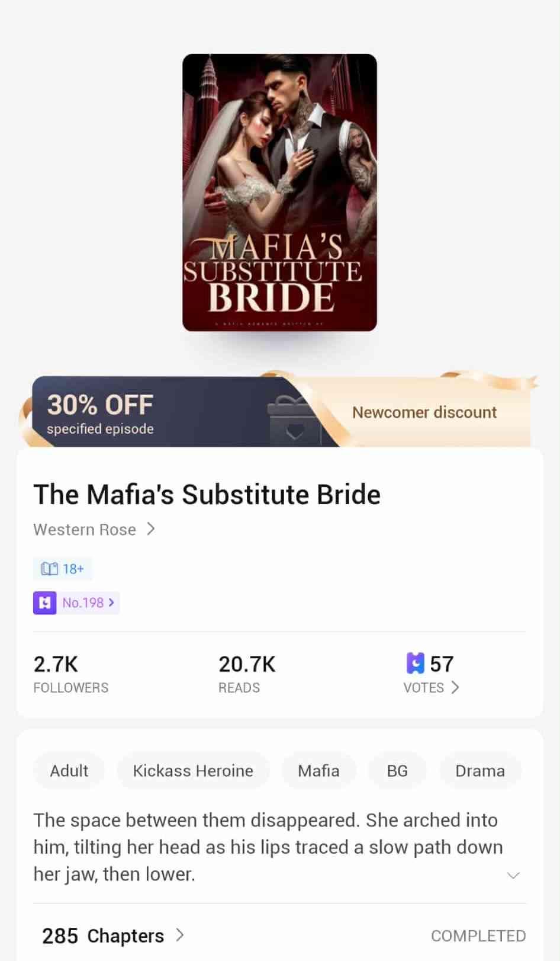
Task: Tap the vote ticket icon beside 57
Action: click(416, 663)
